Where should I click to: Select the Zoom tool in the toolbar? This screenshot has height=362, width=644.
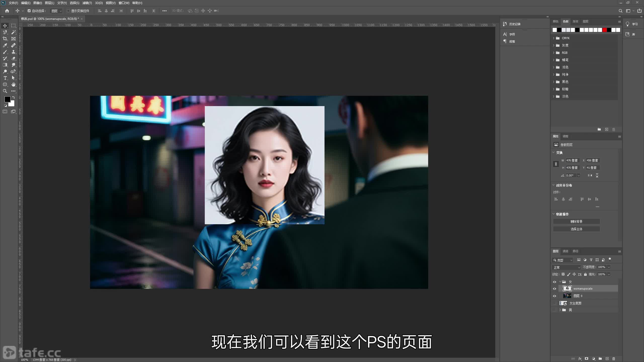5,91
